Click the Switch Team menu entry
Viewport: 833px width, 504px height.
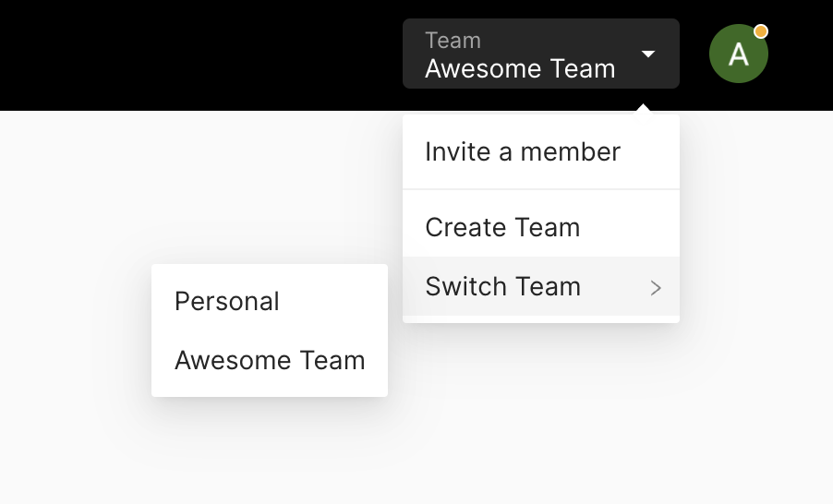541,286
